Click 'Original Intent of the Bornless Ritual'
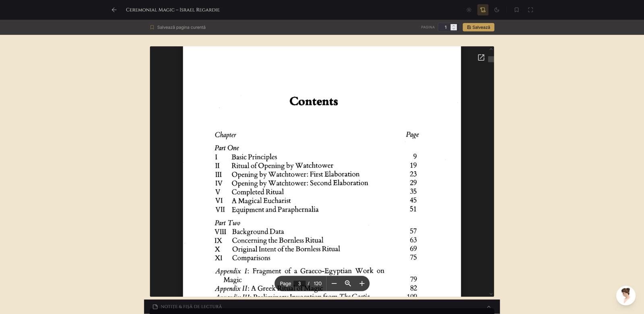Screen dimensions: 644x314 286,250
